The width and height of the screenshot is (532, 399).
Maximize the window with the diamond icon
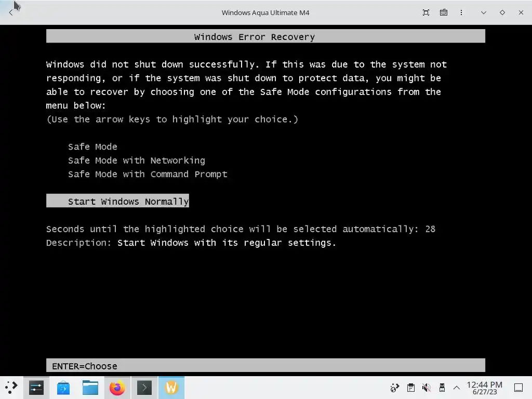502,12
